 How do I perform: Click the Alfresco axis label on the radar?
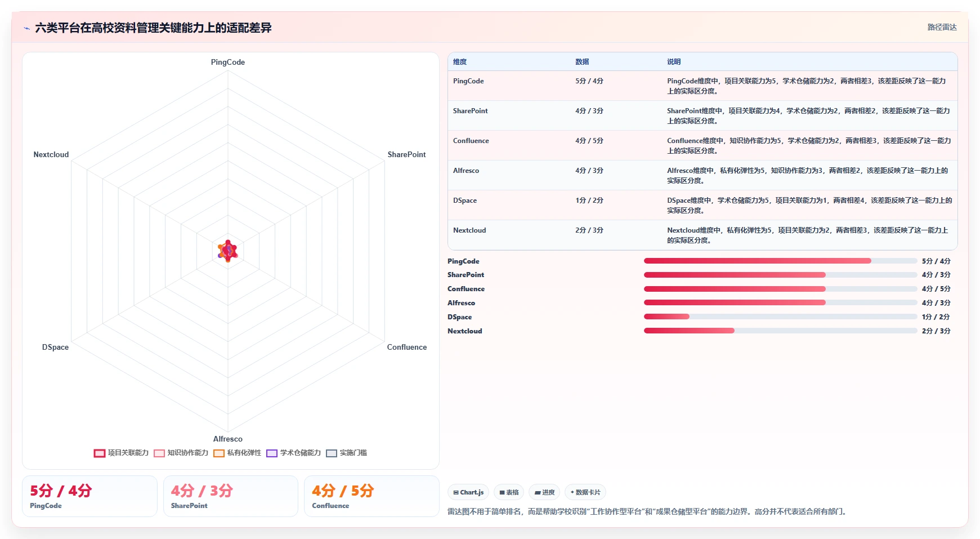click(x=228, y=439)
